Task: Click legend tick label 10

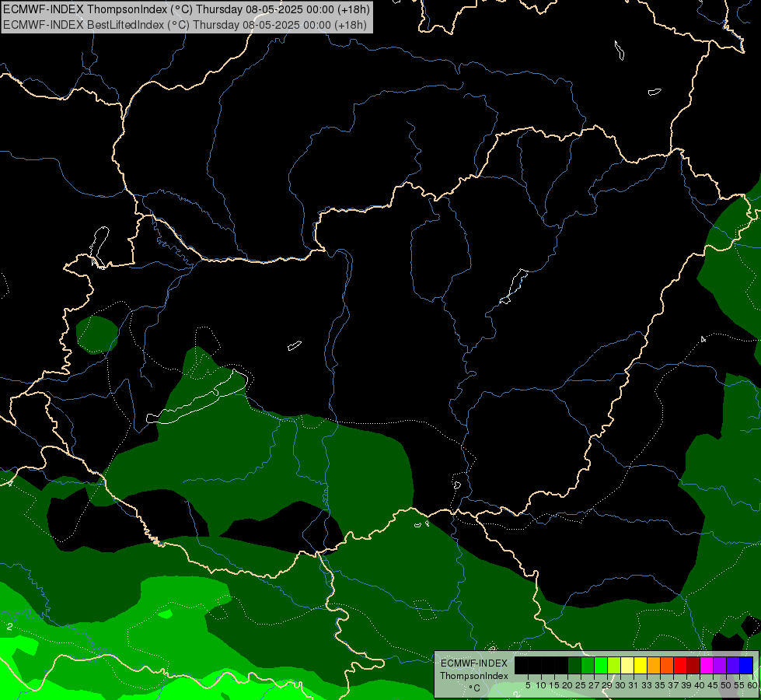Action: click(541, 685)
